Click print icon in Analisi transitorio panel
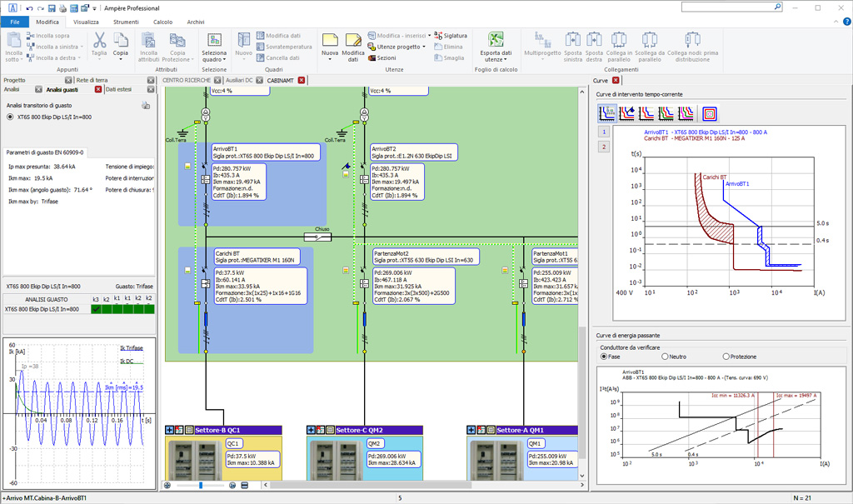853x504 pixels. pyautogui.click(x=146, y=106)
